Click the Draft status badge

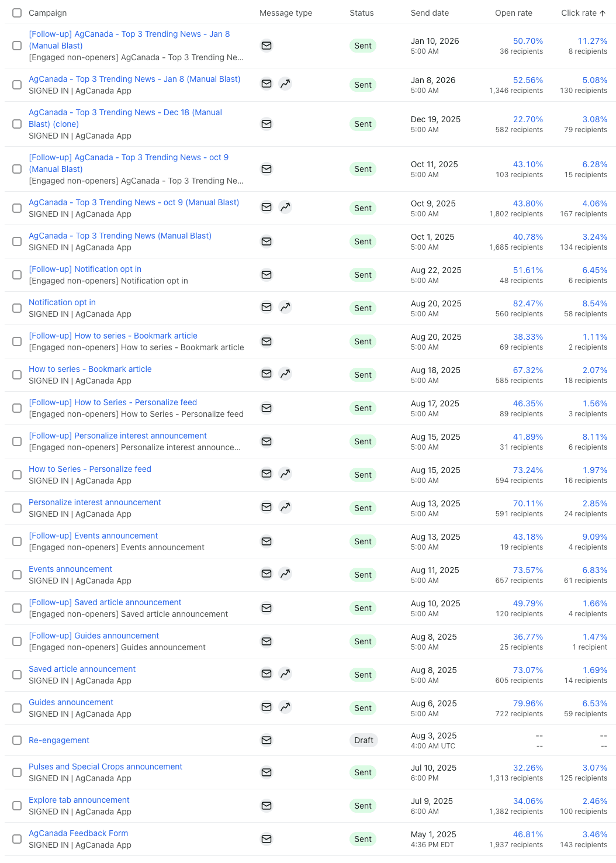[x=364, y=740]
